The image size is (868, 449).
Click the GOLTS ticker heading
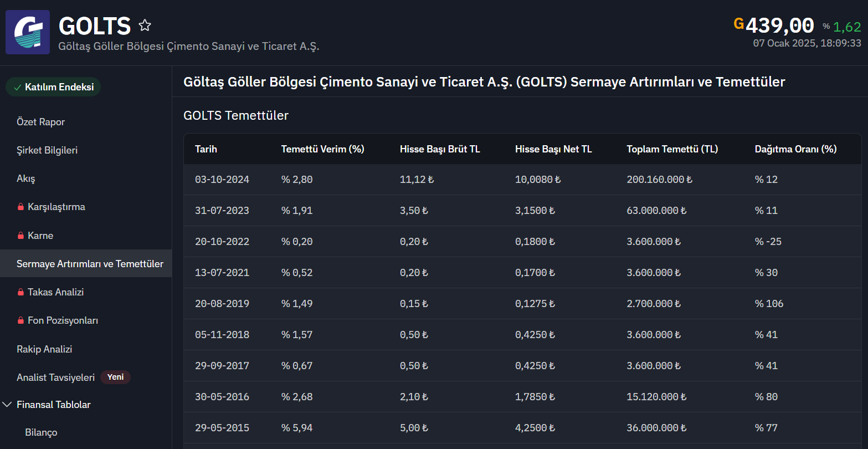coord(95,26)
